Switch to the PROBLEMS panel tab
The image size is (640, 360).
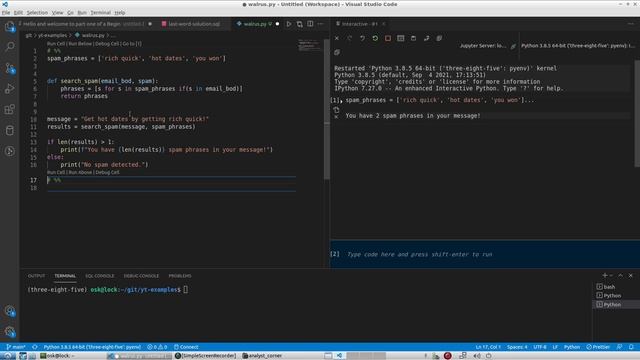[180, 276]
